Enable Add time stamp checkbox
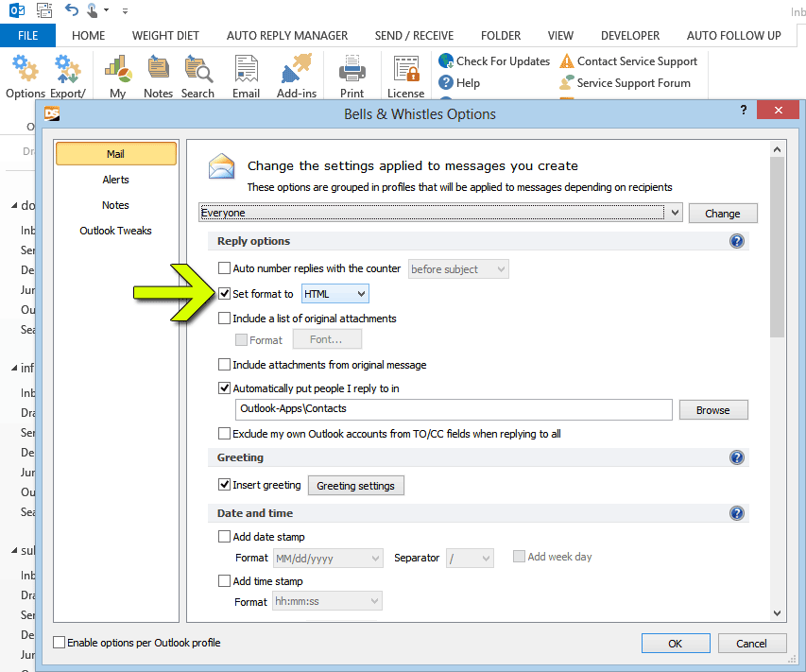This screenshot has width=806, height=672. point(224,580)
